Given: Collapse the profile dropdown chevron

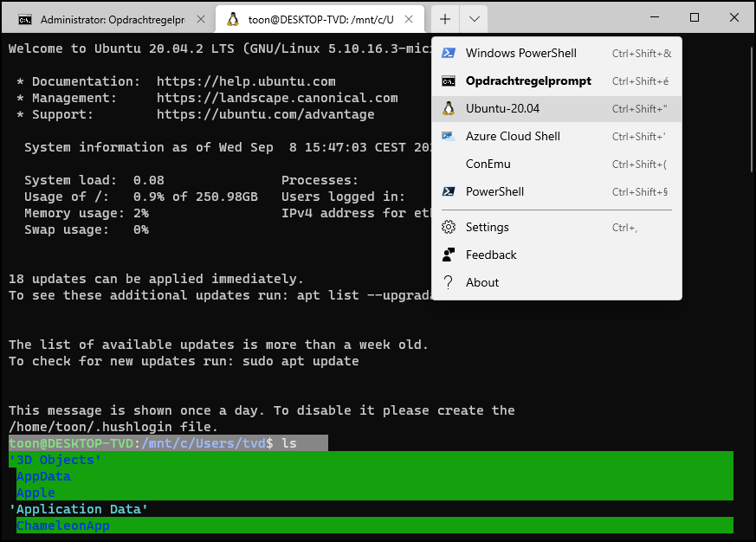Looking at the screenshot, I should (474, 19).
